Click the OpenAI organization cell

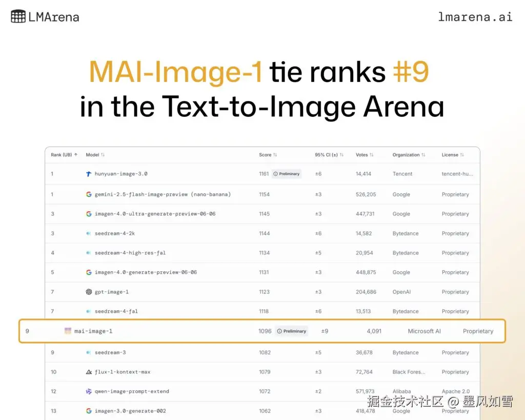coord(401,292)
